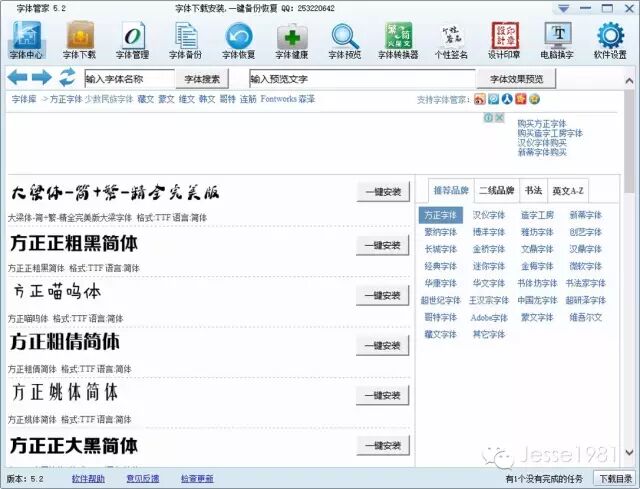Open the 字体预览 magnifier icon

point(345,40)
